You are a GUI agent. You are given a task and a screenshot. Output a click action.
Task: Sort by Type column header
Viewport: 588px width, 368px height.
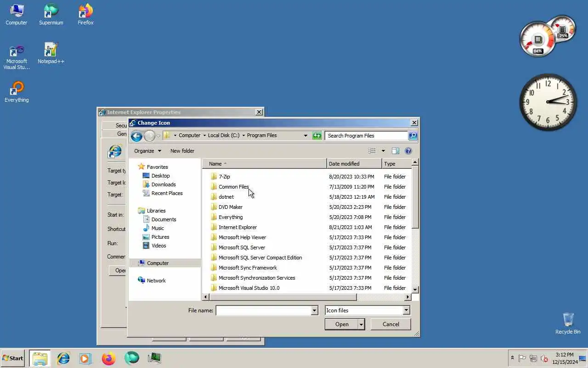point(396,164)
